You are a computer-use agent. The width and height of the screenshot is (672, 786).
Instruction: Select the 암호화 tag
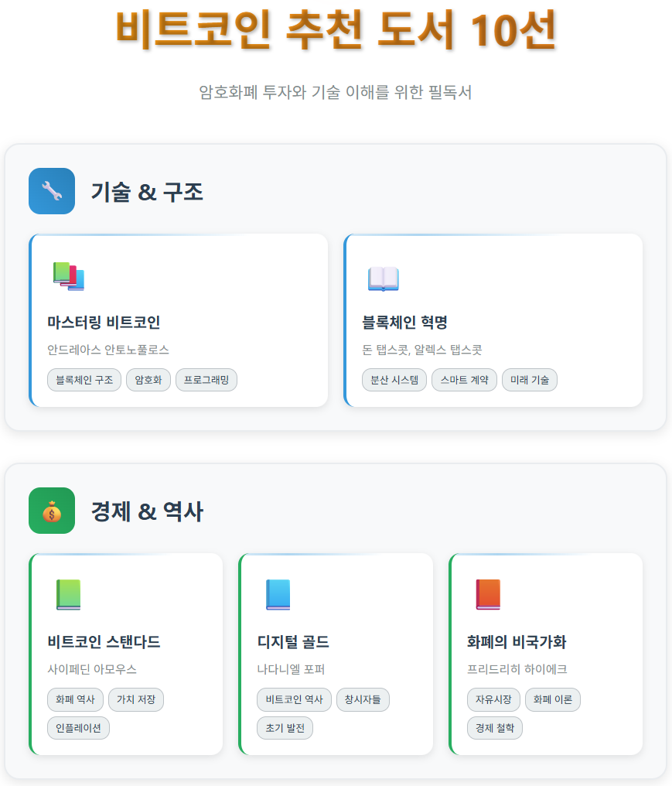[148, 380]
